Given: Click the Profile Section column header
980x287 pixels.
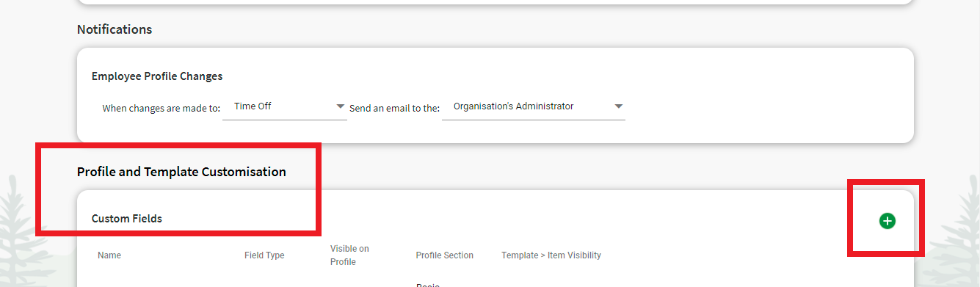Looking at the screenshot, I should pos(445,255).
